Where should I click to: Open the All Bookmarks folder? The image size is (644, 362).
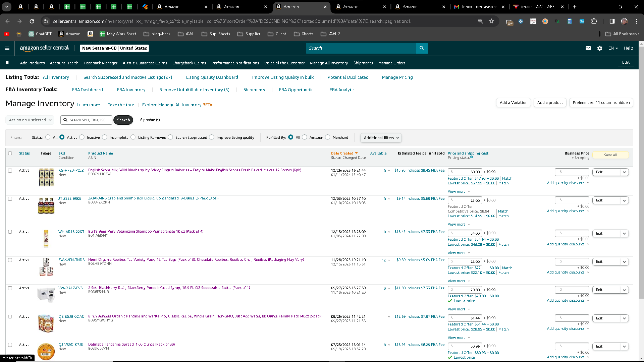(623, 34)
